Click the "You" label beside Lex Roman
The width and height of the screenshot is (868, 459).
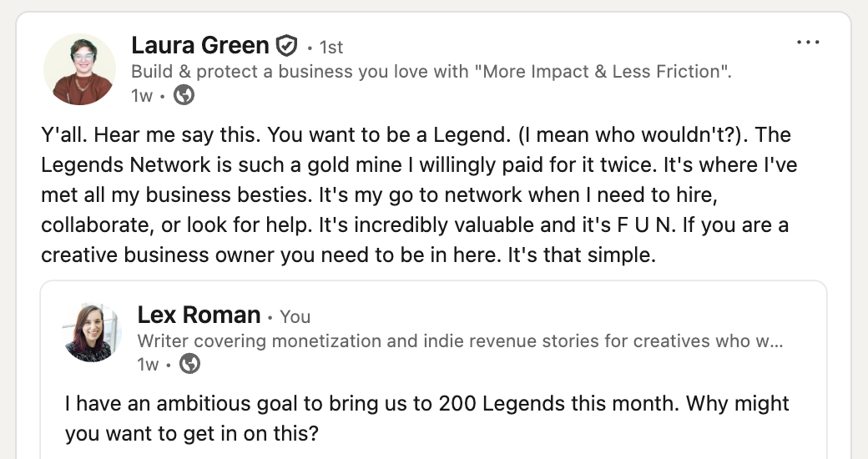point(295,317)
